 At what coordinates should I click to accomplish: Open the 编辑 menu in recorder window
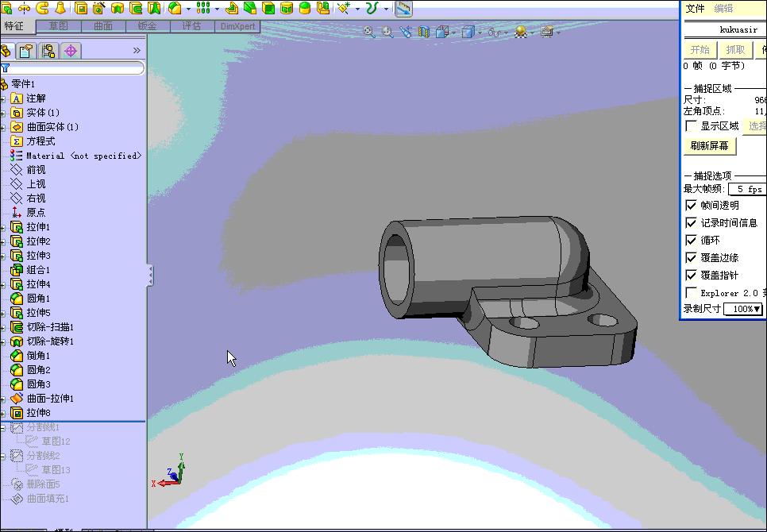point(723,8)
